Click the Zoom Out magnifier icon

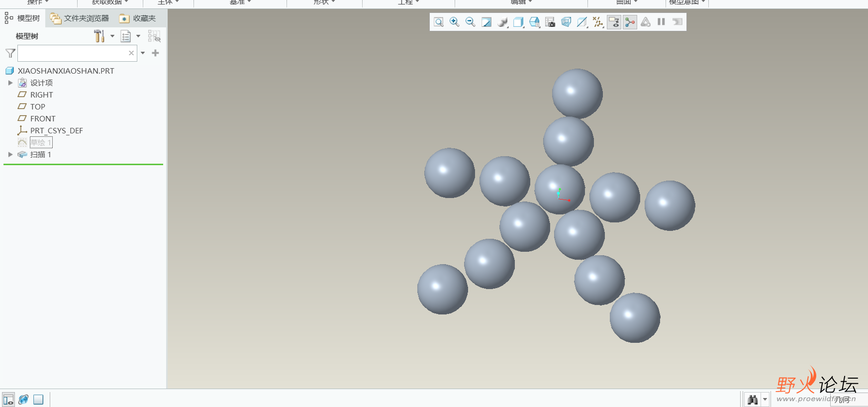coord(470,22)
